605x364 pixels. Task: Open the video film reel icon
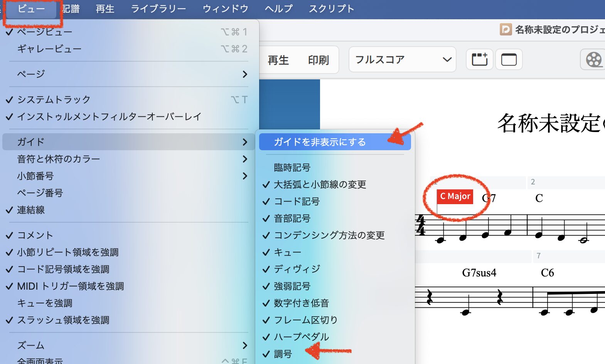click(x=593, y=60)
